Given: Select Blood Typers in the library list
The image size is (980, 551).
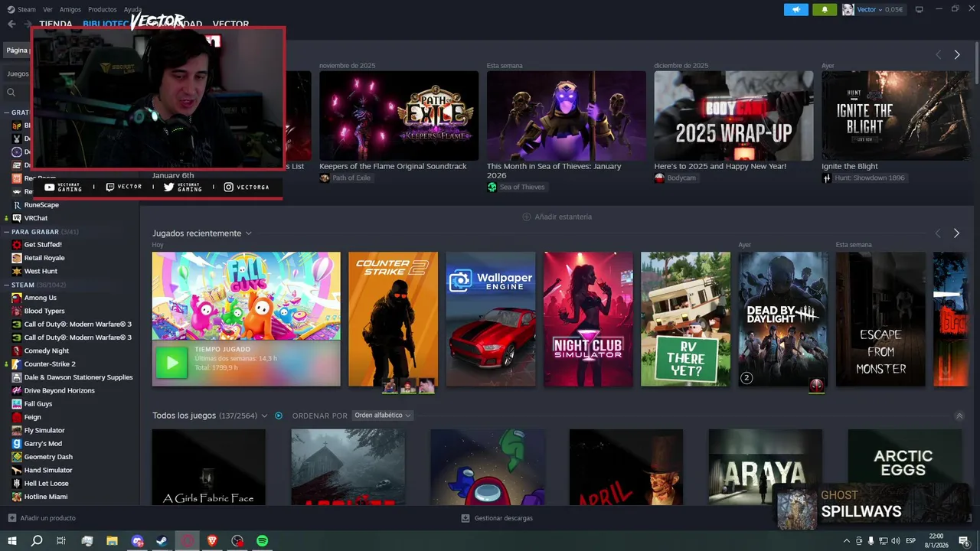Looking at the screenshot, I should [44, 311].
